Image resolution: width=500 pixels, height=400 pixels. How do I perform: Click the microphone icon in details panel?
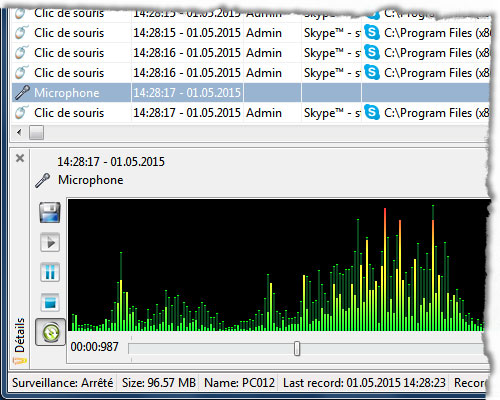tap(43, 181)
